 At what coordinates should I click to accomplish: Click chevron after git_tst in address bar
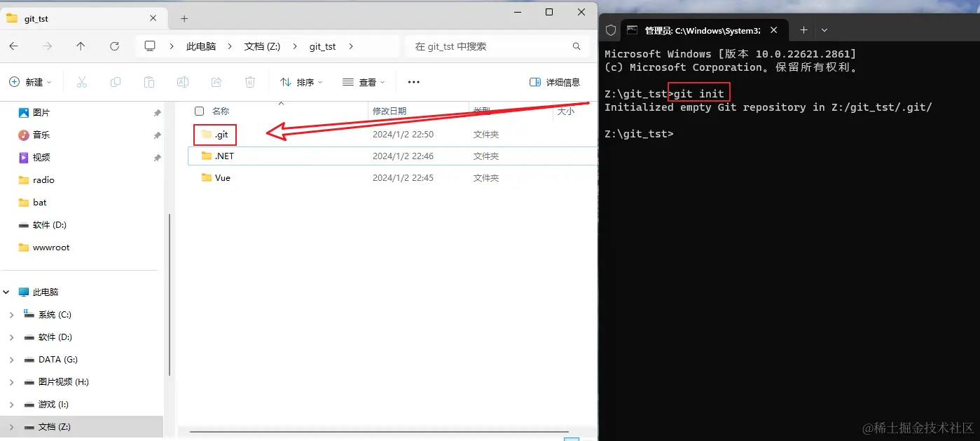[x=351, y=46]
